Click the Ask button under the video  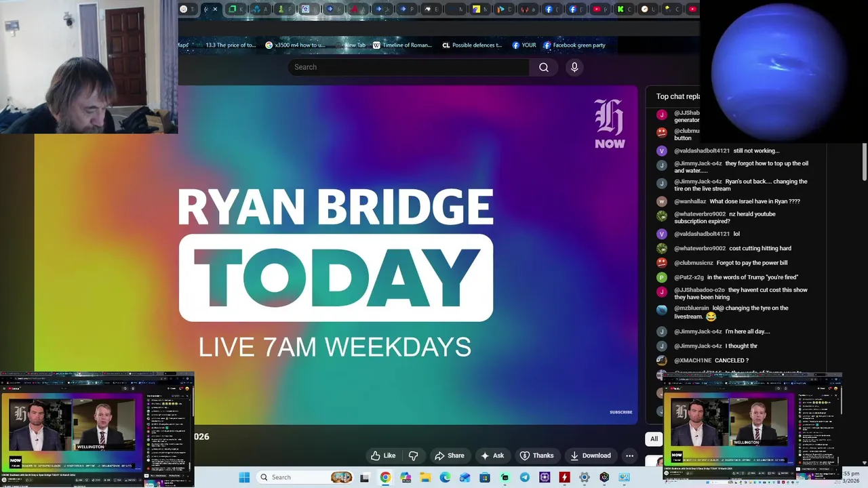pos(492,455)
